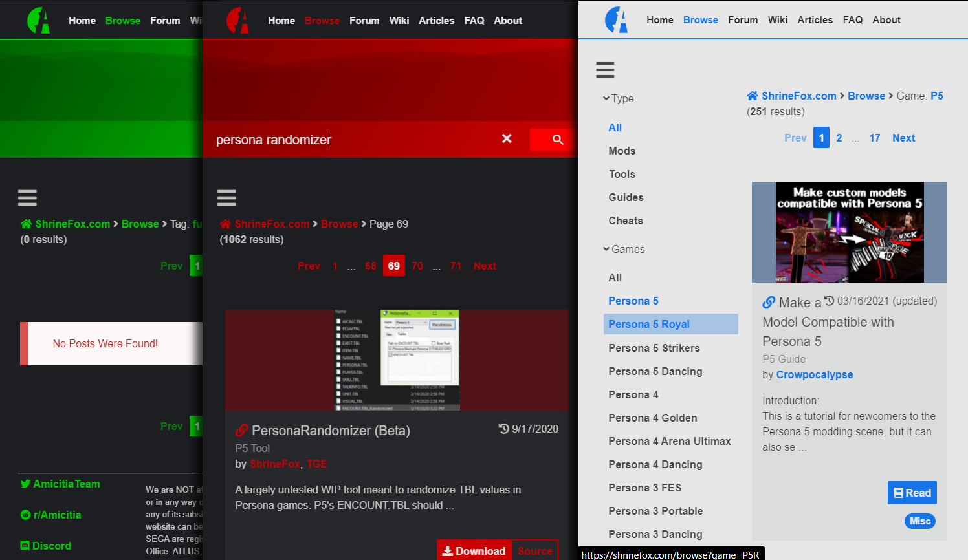Select the Cheats type filter
968x560 pixels.
coord(626,221)
